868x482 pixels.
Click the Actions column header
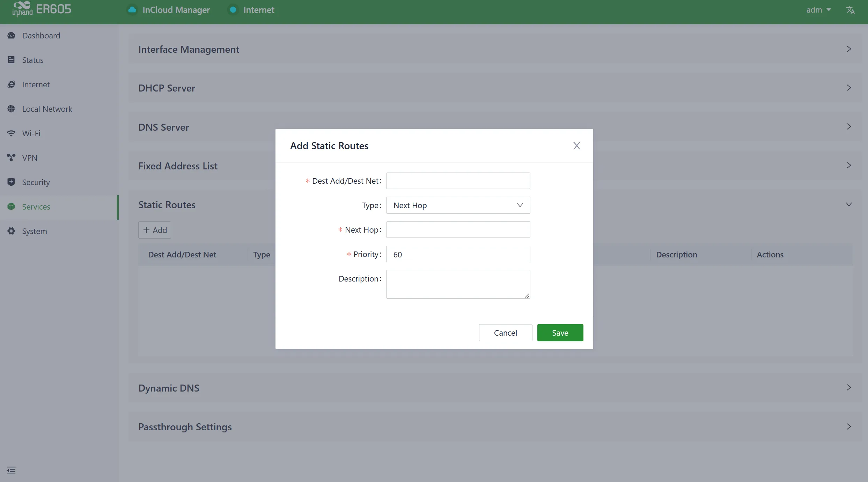click(770, 255)
